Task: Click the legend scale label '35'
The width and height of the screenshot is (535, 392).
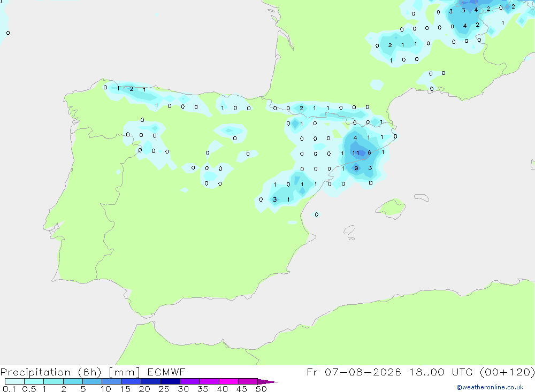Action: (203, 389)
